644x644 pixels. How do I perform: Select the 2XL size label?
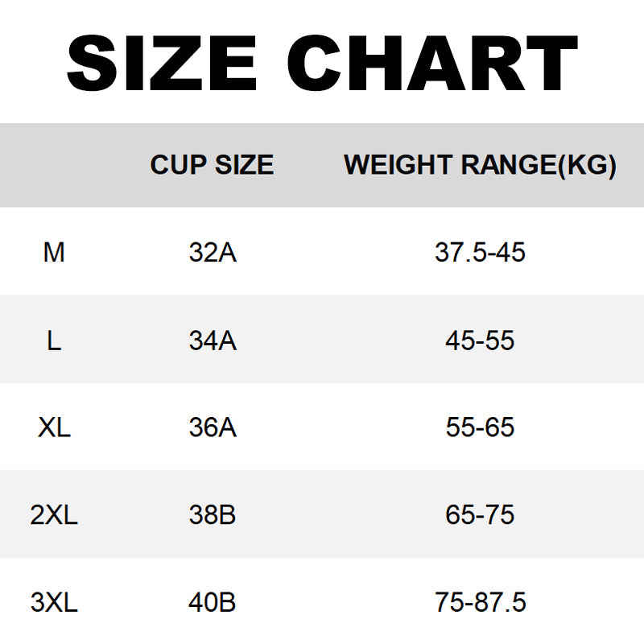(54, 515)
